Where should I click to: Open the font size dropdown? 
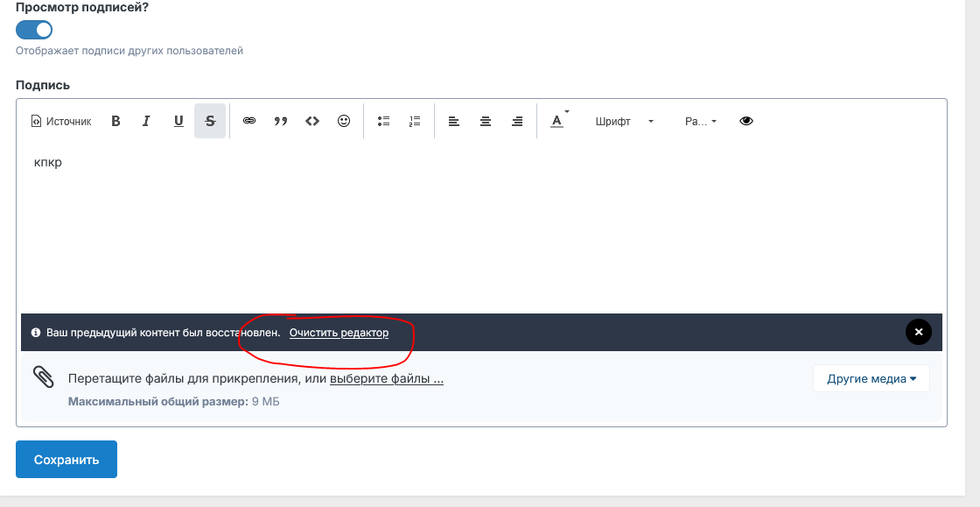click(701, 122)
